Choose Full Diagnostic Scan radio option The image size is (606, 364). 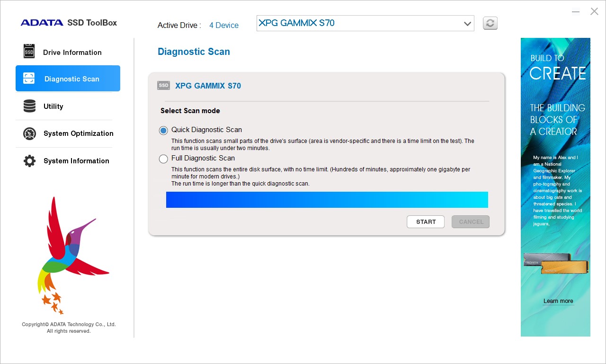[163, 159]
